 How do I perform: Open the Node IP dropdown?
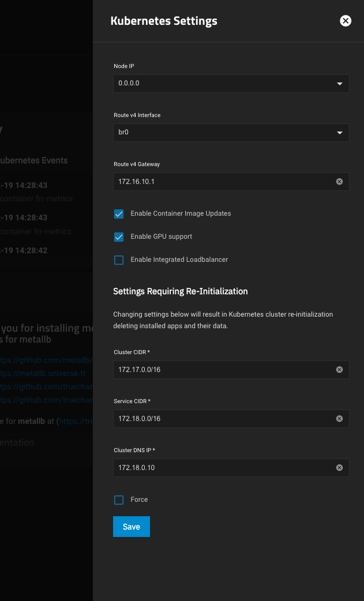coord(231,84)
